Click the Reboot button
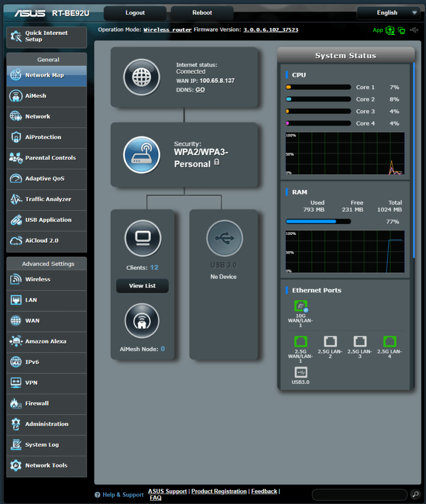The width and height of the screenshot is (426, 504). click(202, 13)
